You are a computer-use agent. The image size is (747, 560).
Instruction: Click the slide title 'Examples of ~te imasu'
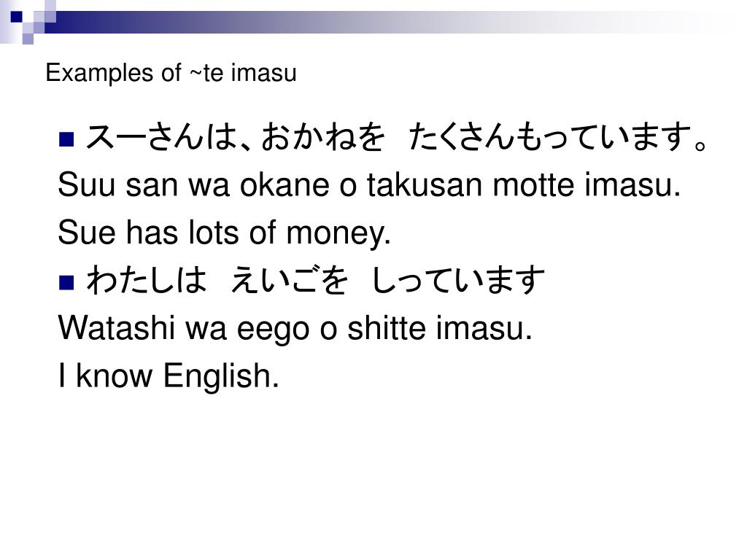(171, 74)
